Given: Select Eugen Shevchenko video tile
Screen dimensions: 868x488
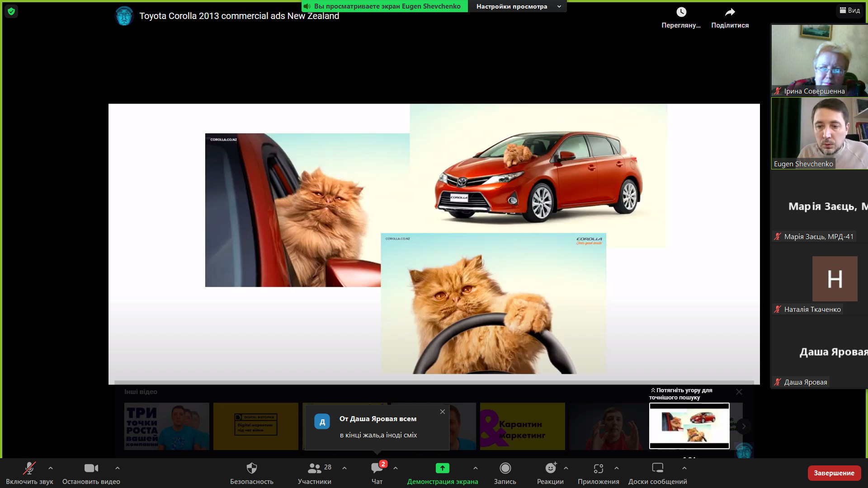Looking at the screenshot, I should point(820,133).
